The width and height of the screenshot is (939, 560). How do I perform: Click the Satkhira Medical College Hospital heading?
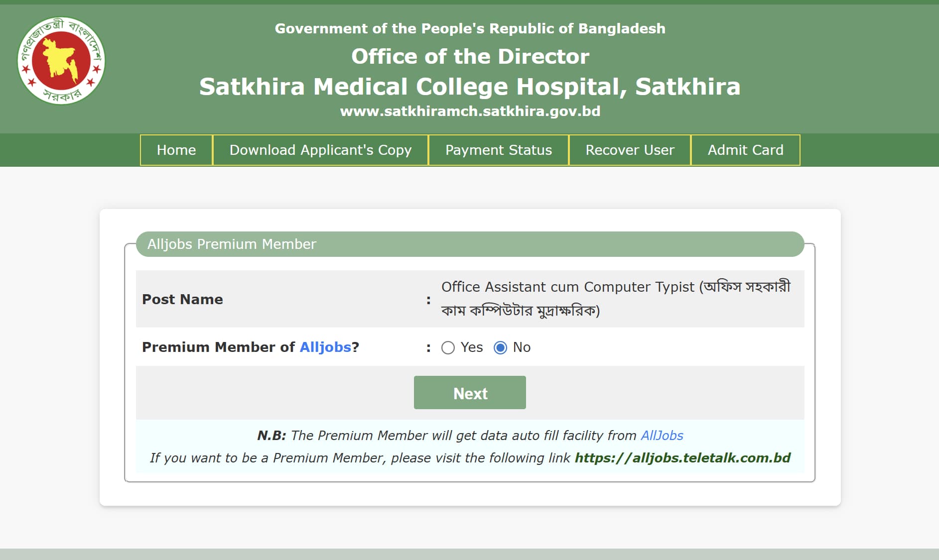470,87
